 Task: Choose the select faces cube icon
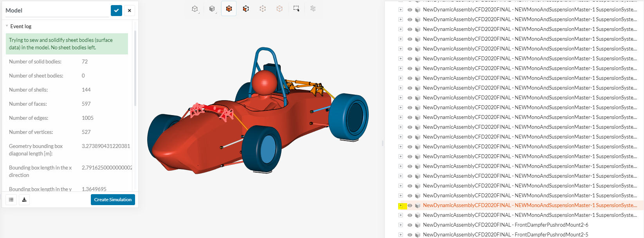click(246, 9)
